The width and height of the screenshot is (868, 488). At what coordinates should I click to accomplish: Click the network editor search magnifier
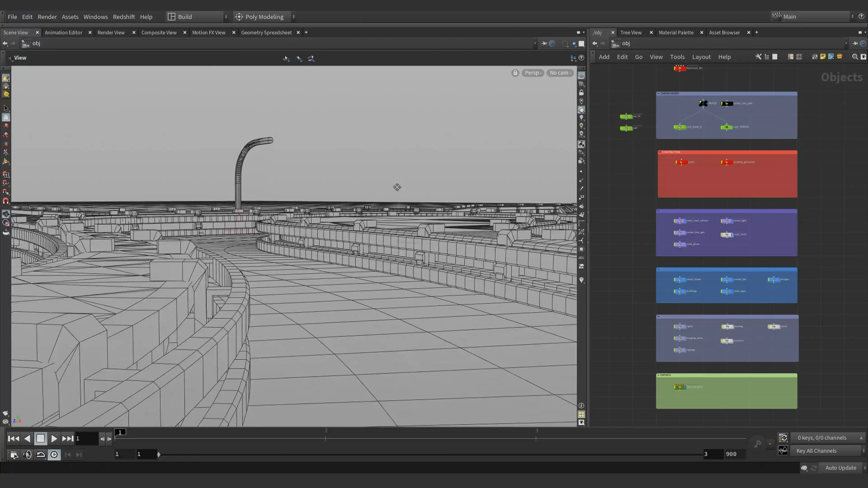[855, 57]
